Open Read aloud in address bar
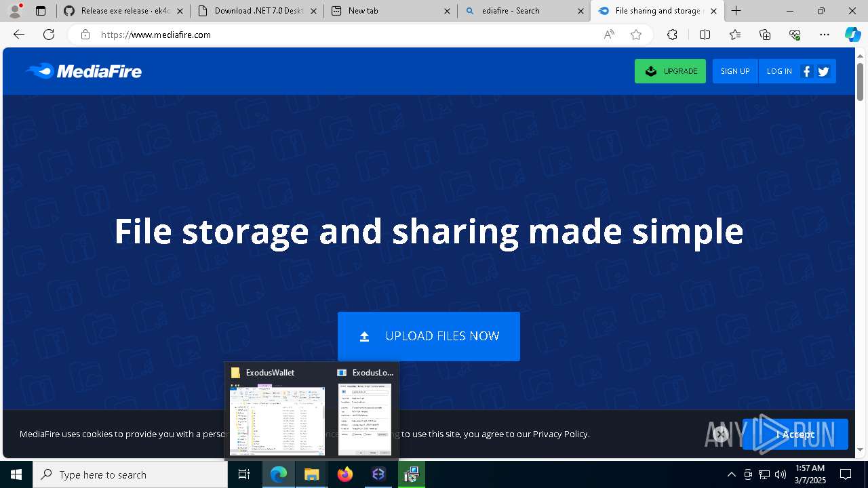Viewport: 868px width, 488px height. [609, 35]
